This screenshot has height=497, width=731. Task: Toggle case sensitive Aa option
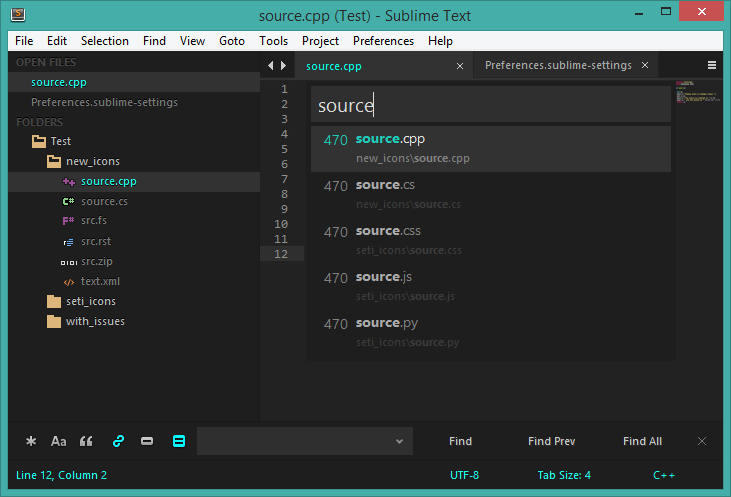pos(58,441)
